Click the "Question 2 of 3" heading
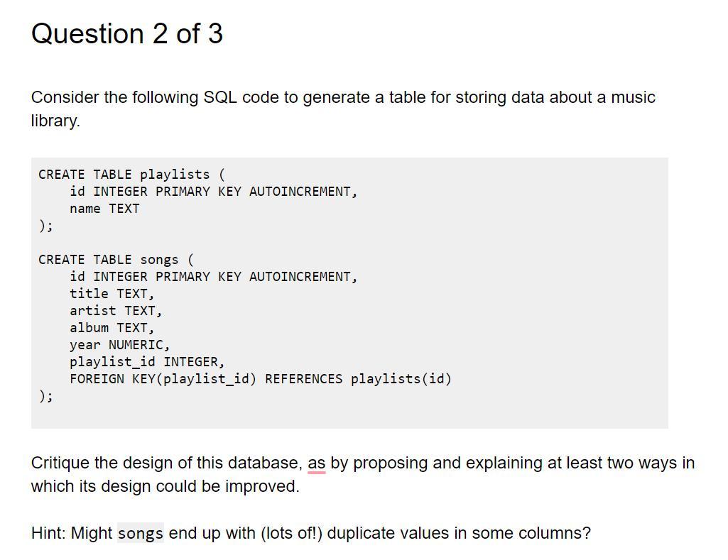 tap(127, 34)
